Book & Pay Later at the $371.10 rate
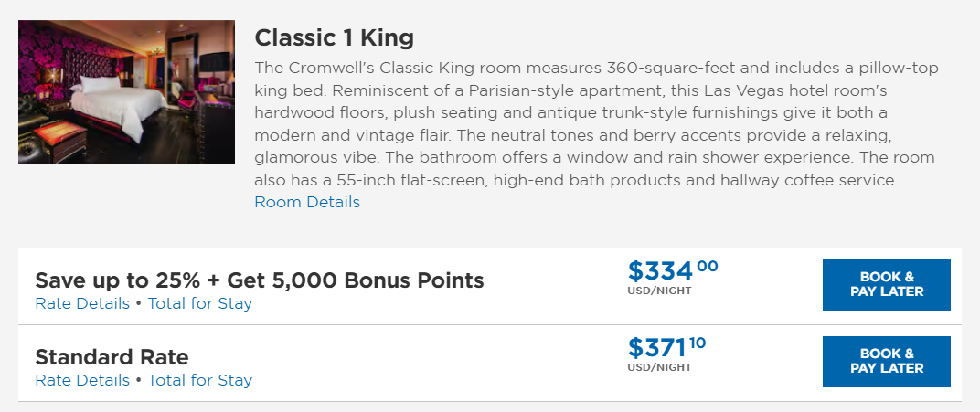980x412 pixels. [x=886, y=362]
